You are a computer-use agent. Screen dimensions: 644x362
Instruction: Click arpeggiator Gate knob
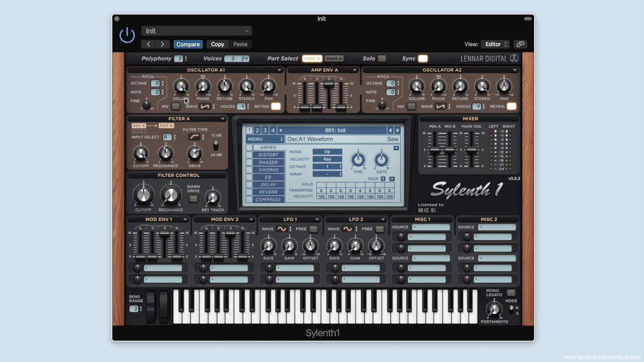(381, 160)
